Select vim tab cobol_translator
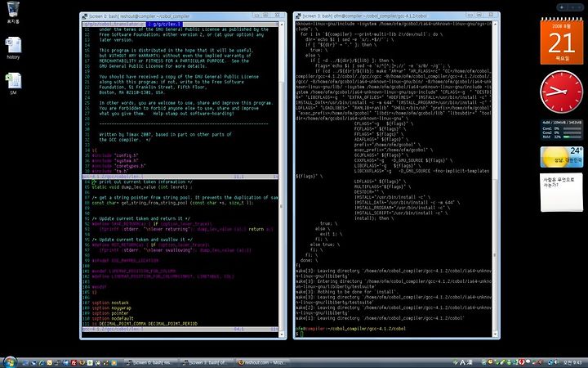Image resolution: width=588 pixels, height=368 pixels. 114,24
